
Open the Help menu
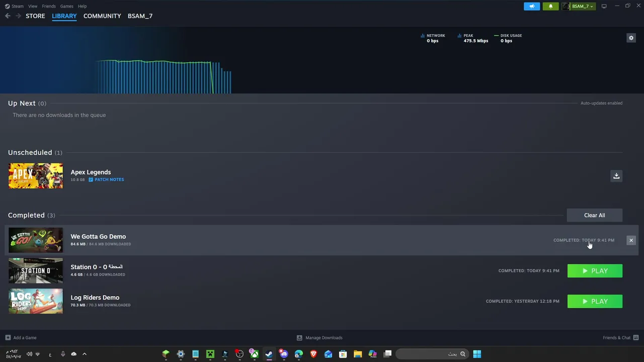pyautogui.click(x=83, y=6)
